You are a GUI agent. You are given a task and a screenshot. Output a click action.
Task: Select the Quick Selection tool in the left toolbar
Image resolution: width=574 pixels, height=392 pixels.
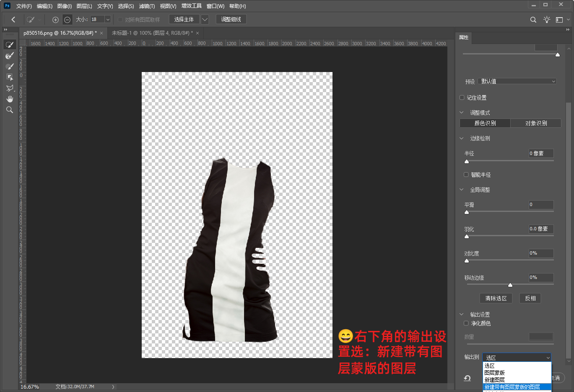[x=10, y=45]
